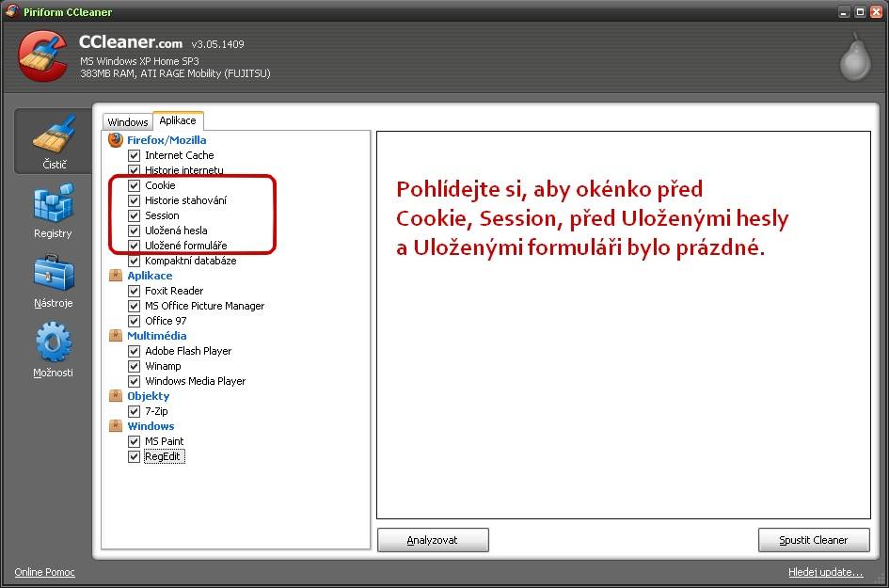The height and width of the screenshot is (588, 889).
Task: Select the Firefox/Mozilla group heading
Action: coord(167,139)
